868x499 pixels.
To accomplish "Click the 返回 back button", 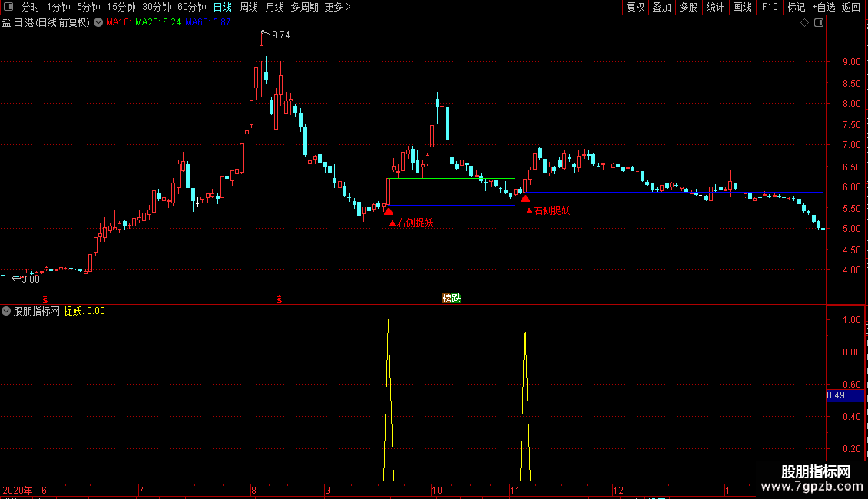I will tap(851, 7).
